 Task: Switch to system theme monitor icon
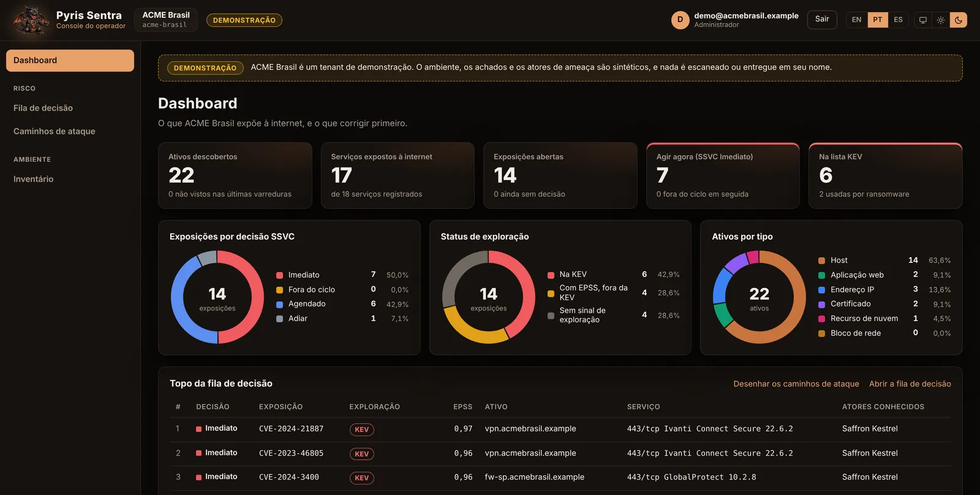click(923, 20)
